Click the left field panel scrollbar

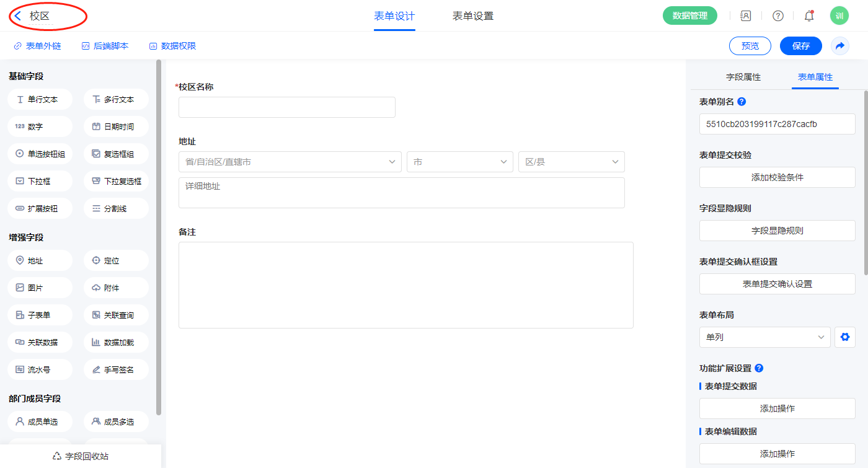(x=159, y=236)
